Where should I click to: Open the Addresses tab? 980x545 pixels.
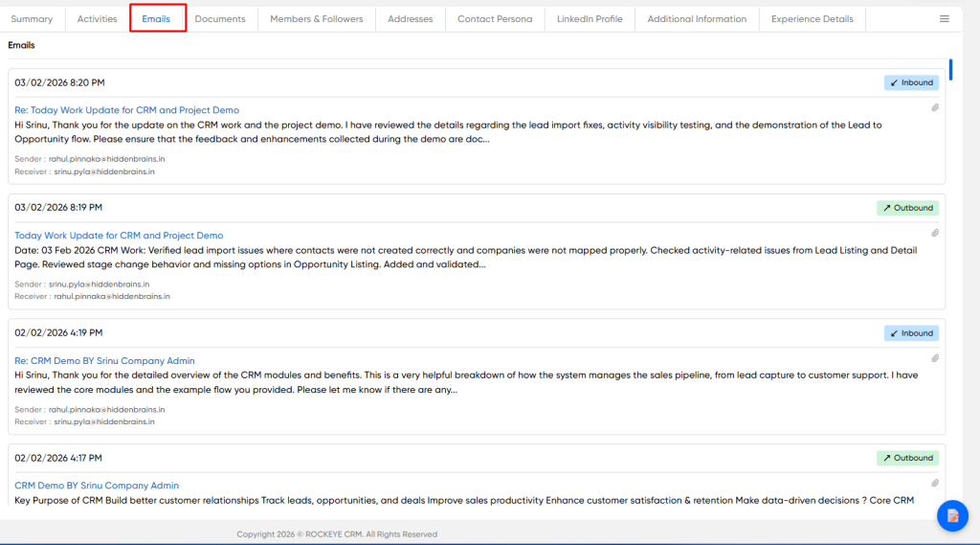click(x=410, y=19)
